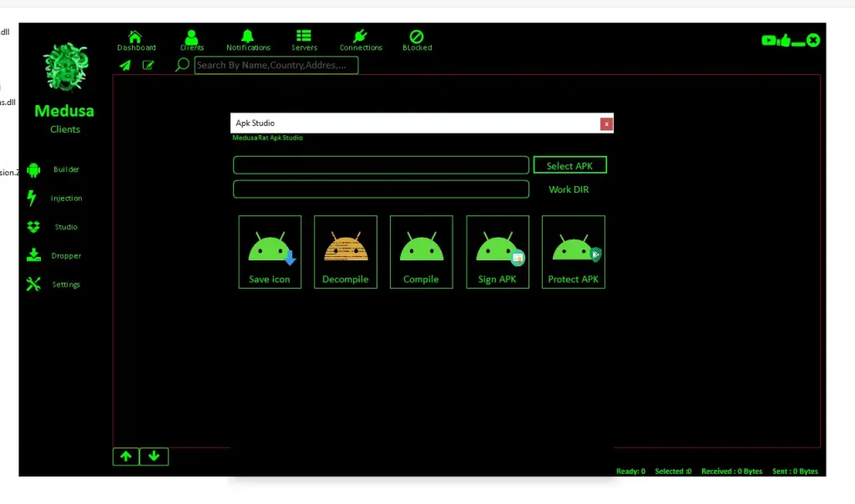Sign the APK using the Sign APK tile
This screenshot has height=504, width=855.
tap(497, 251)
